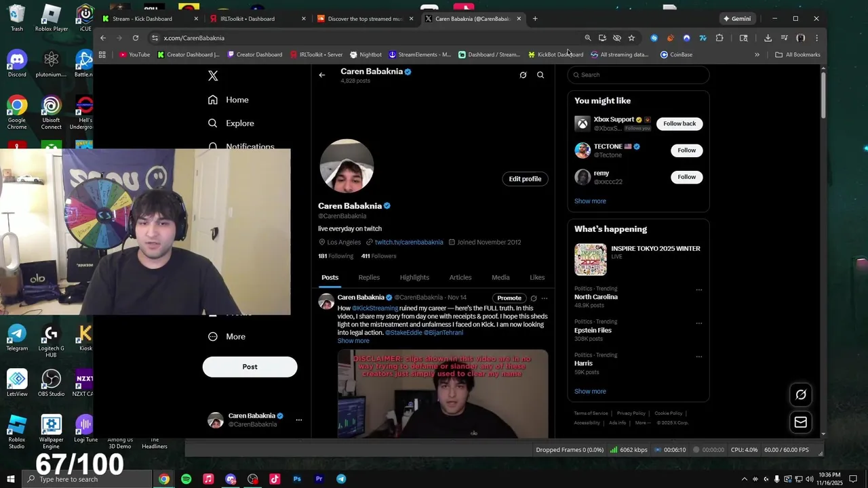Viewport: 868px width, 488px height.
Task: Open Chrome downloads icon
Action: click(768, 38)
